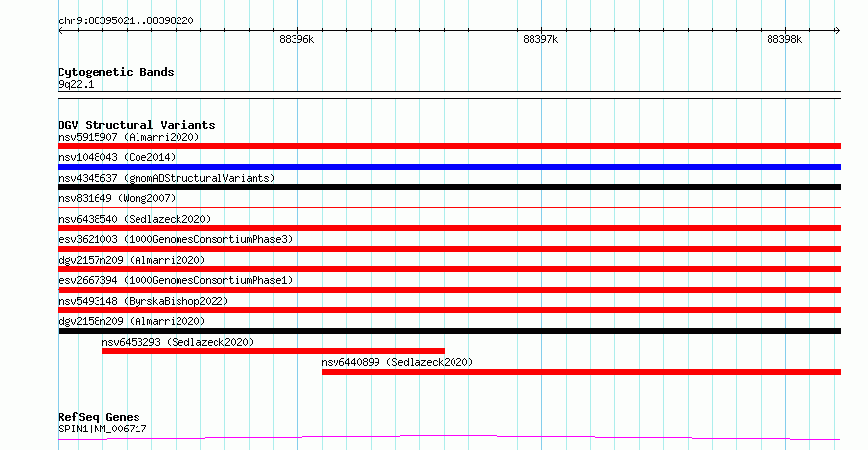
Task: Click the 88396k ruler mark
Action: coord(296,39)
